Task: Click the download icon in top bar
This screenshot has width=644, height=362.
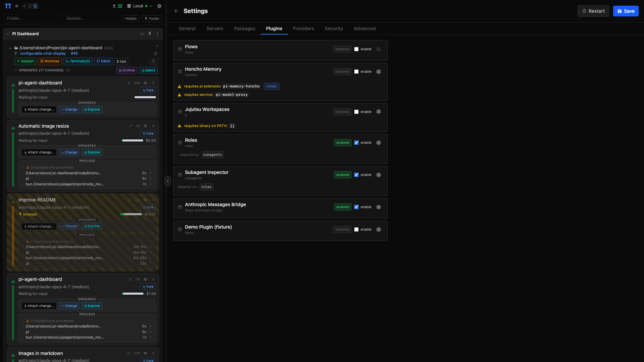Action: [x=114, y=6]
